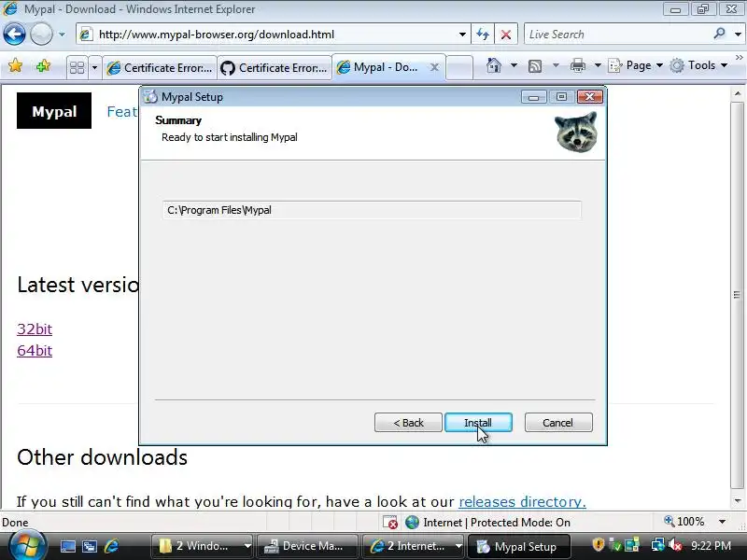Screen dimensions: 747x560
Task: Click Switch between windows quick launch icon
Action: click(89, 546)
